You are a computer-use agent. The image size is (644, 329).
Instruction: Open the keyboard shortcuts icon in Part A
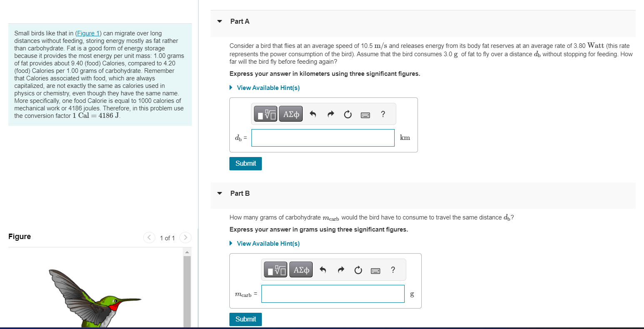(x=365, y=115)
